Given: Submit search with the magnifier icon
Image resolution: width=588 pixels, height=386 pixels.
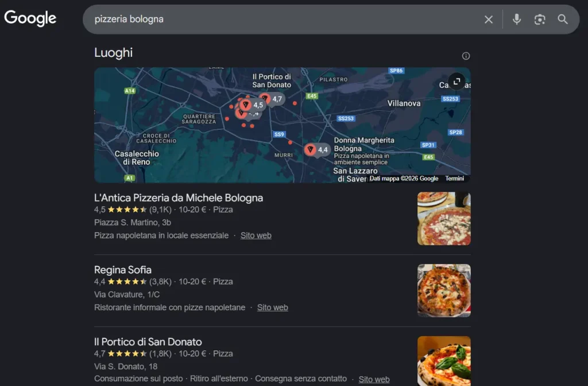Looking at the screenshot, I should [563, 19].
